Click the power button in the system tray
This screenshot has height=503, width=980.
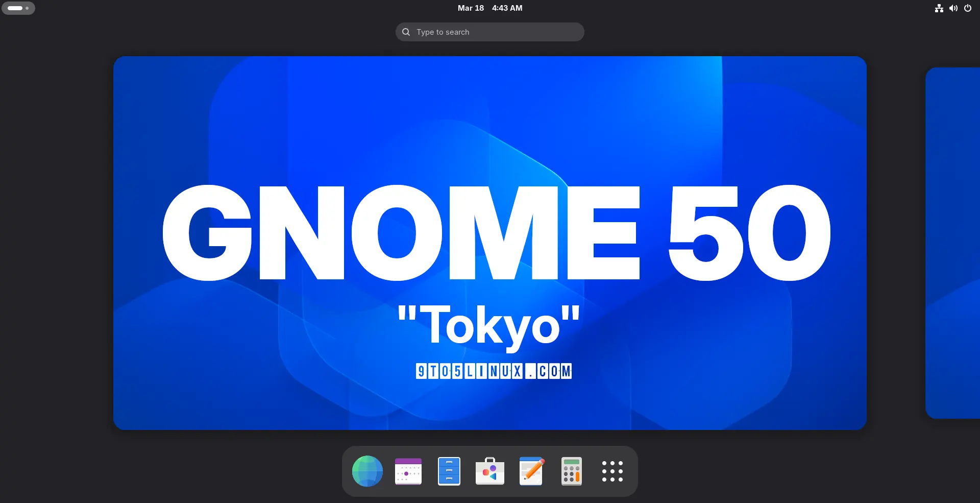click(x=968, y=8)
